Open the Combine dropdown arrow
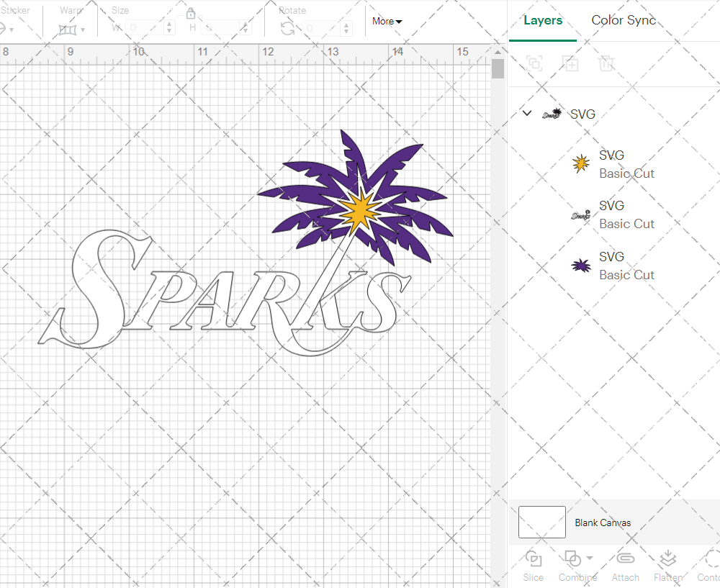The height and width of the screenshot is (588, 720). pyautogui.click(x=590, y=558)
